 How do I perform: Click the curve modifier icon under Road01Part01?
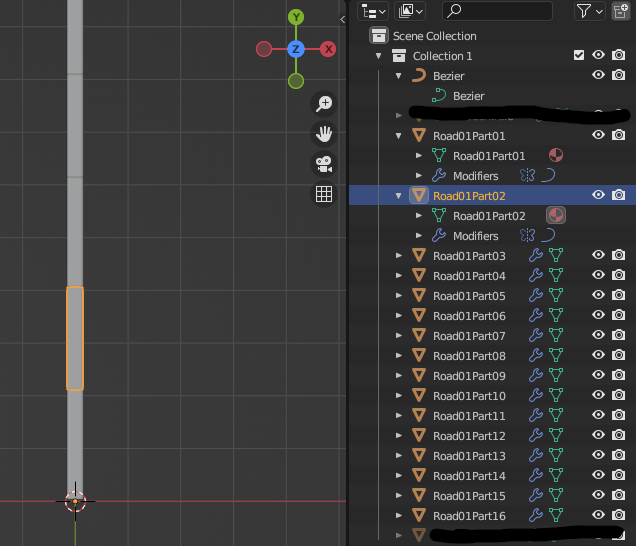point(548,176)
